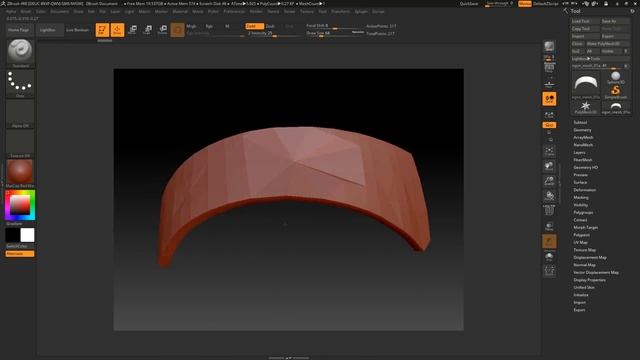640x360 pixels.
Task: Expand the Polygroups subpalette
Action: tap(583, 213)
